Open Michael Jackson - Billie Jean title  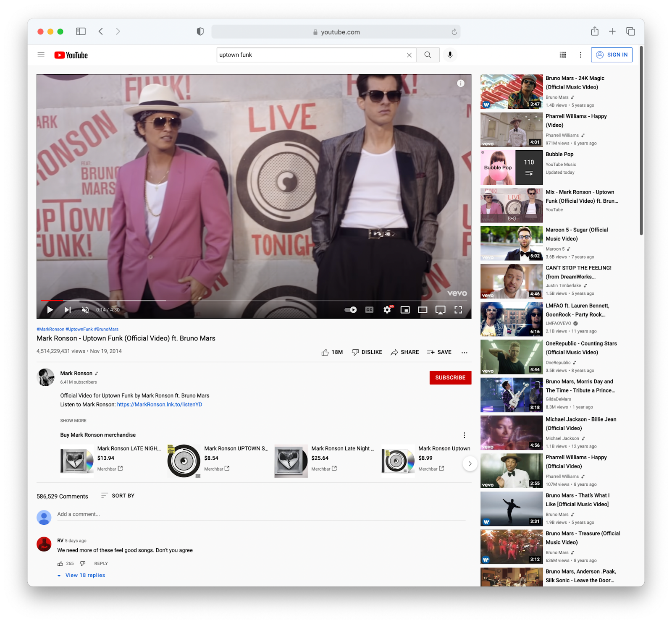click(x=581, y=424)
